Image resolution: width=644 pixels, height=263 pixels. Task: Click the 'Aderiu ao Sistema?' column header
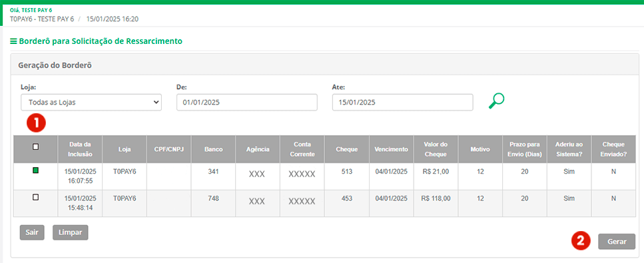click(x=569, y=149)
